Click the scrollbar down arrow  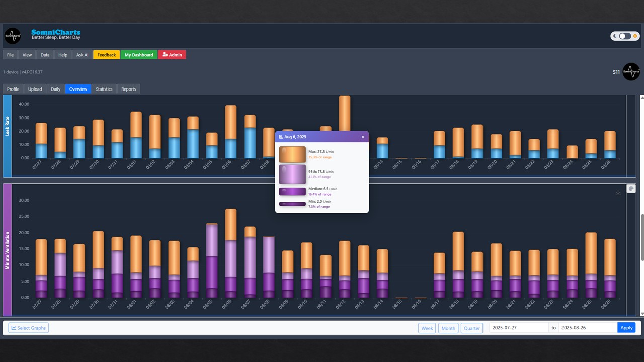tap(641, 313)
